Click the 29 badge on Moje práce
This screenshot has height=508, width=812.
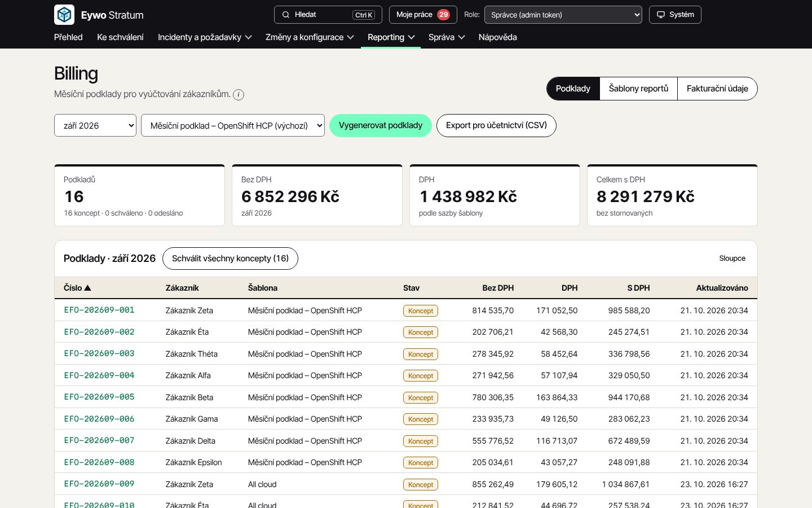443,15
